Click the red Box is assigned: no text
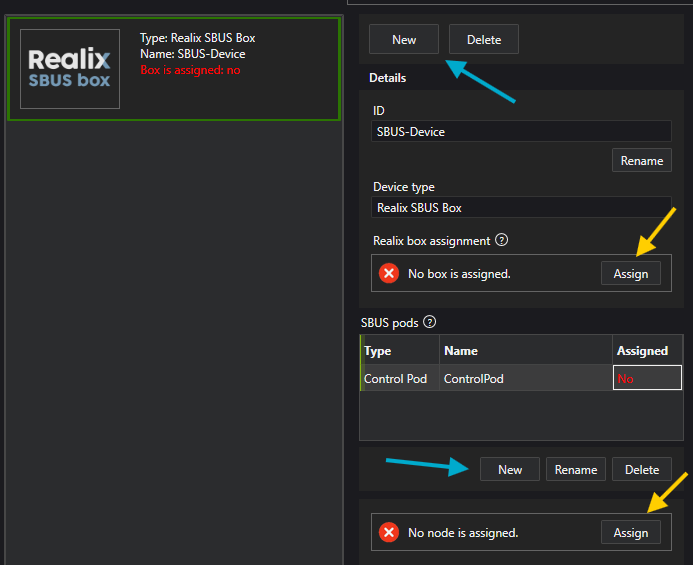Viewport: 693px width, 565px height. [190, 70]
